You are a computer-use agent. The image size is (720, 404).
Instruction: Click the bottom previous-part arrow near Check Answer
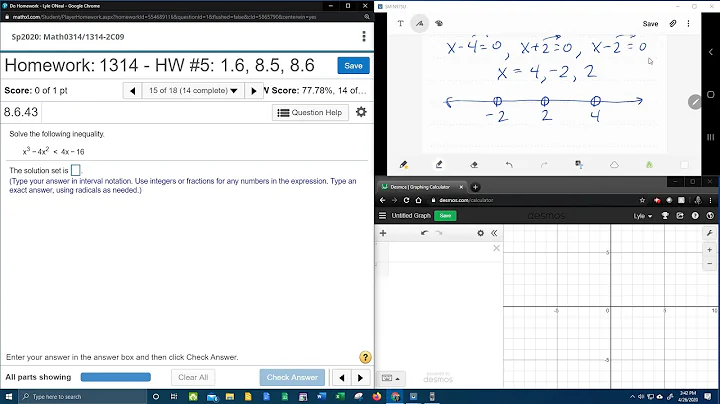coord(342,377)
